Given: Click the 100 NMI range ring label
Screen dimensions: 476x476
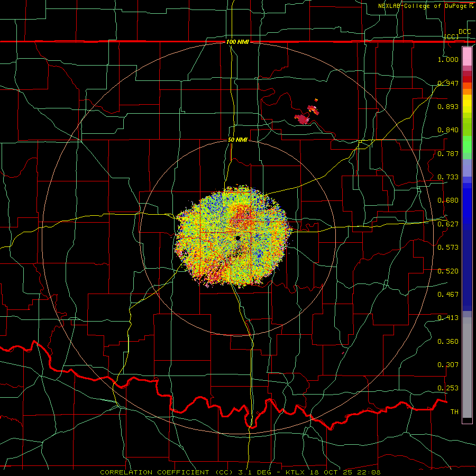Looking at the screenshot, I should pos(237,42).
